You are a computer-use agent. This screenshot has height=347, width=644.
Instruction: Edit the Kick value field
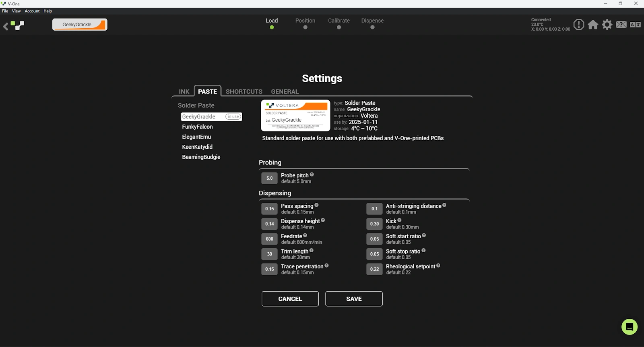pyautogui.click(x=374, y=224)
